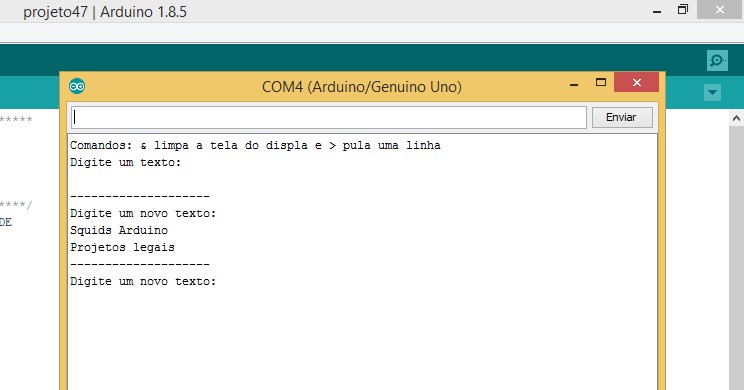Close the COM4 serial monitor window

(x=636, y=83)
